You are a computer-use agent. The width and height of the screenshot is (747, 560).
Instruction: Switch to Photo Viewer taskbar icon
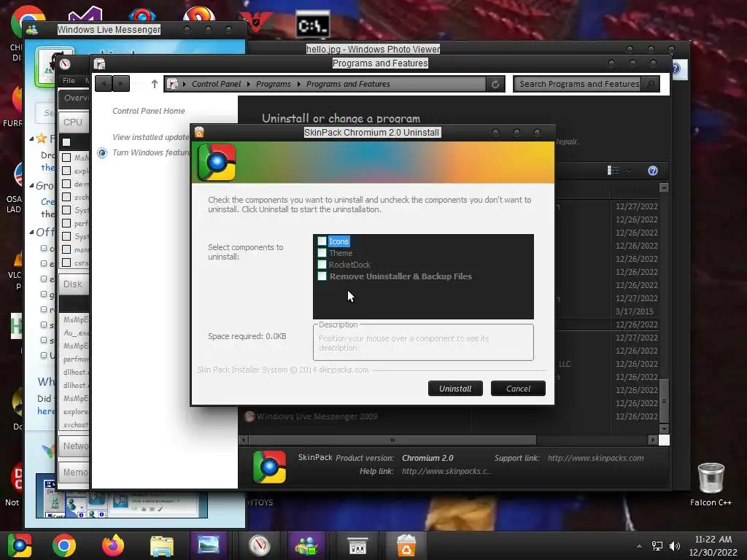[x=209, y=545]
